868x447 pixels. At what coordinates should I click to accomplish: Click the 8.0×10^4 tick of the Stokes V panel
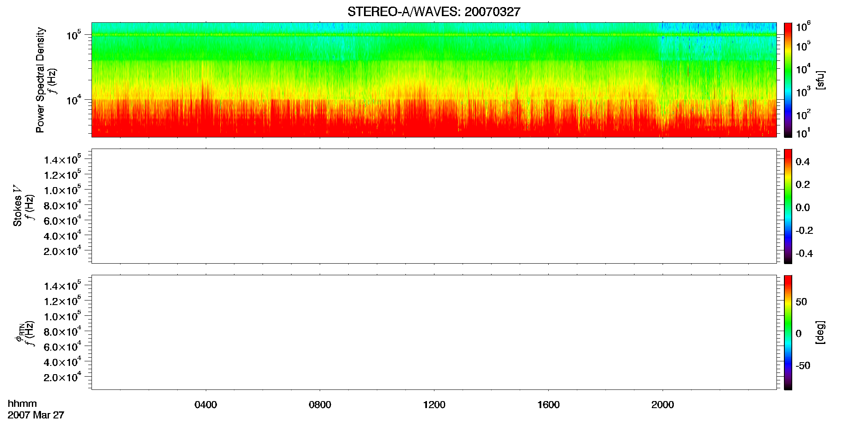[62, 205]
